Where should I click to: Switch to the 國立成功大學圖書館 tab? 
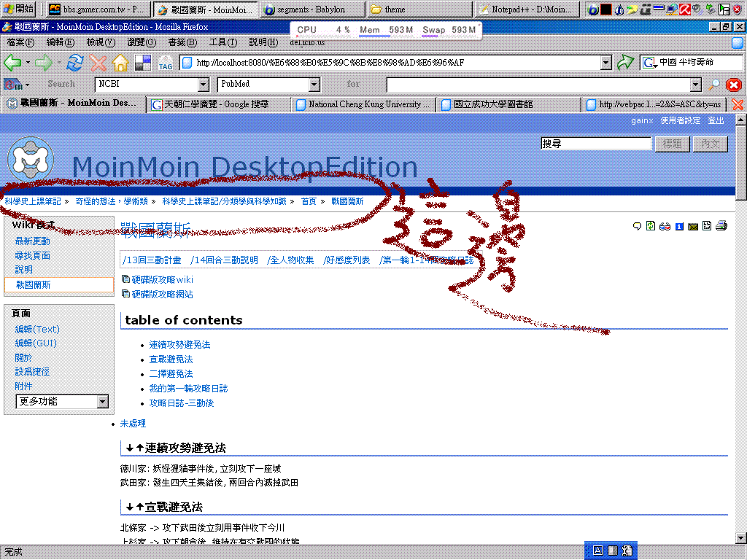click(508, 104)
